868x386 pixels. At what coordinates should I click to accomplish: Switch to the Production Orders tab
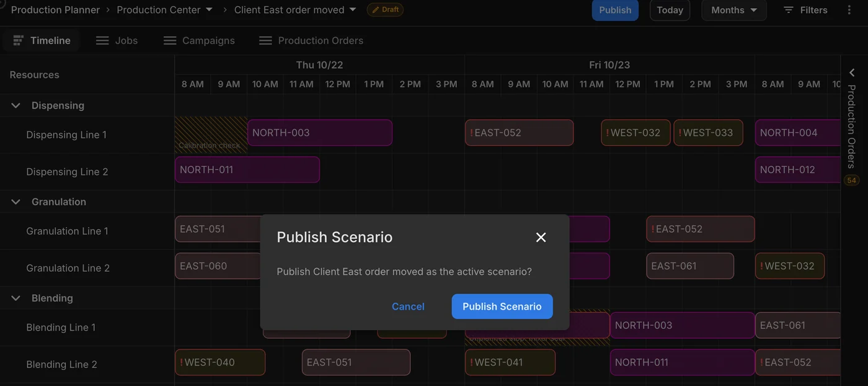pyautogui.click(x=311, y=40)
